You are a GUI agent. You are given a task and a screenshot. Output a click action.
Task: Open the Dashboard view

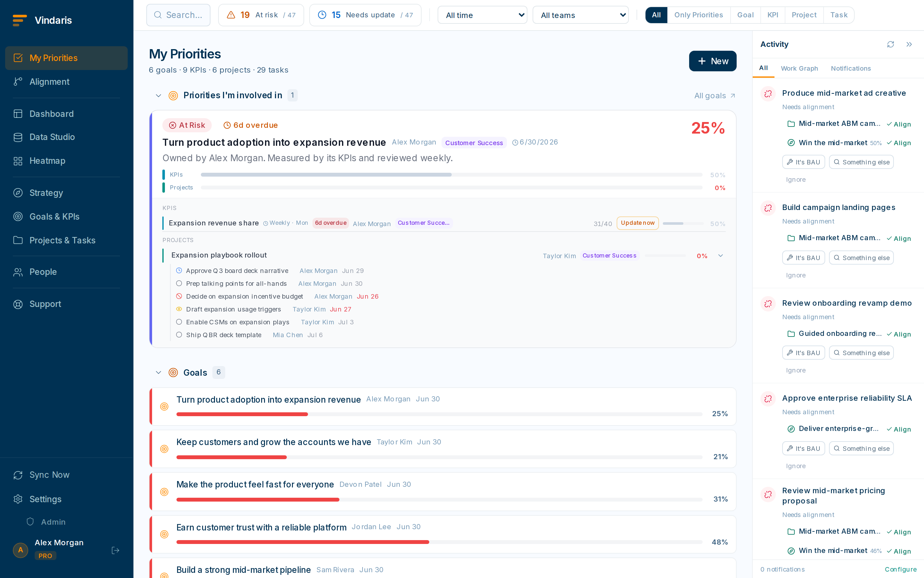66,114
